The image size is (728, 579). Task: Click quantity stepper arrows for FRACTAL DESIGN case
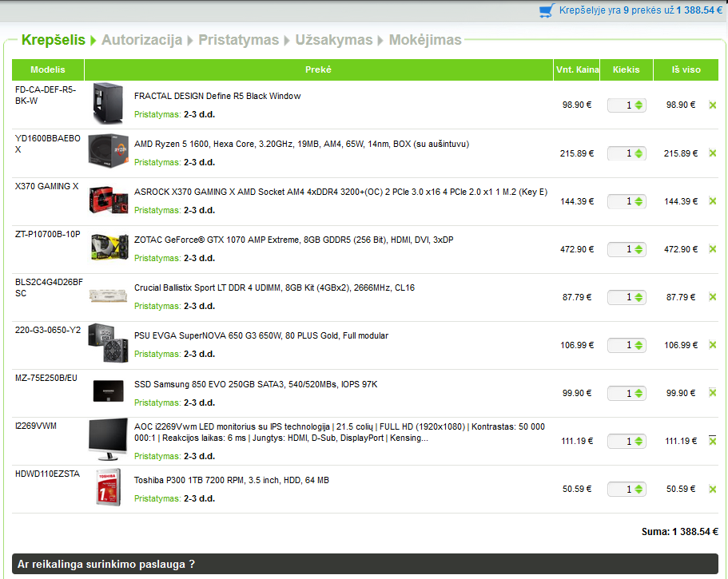click(x=638, y=105)
